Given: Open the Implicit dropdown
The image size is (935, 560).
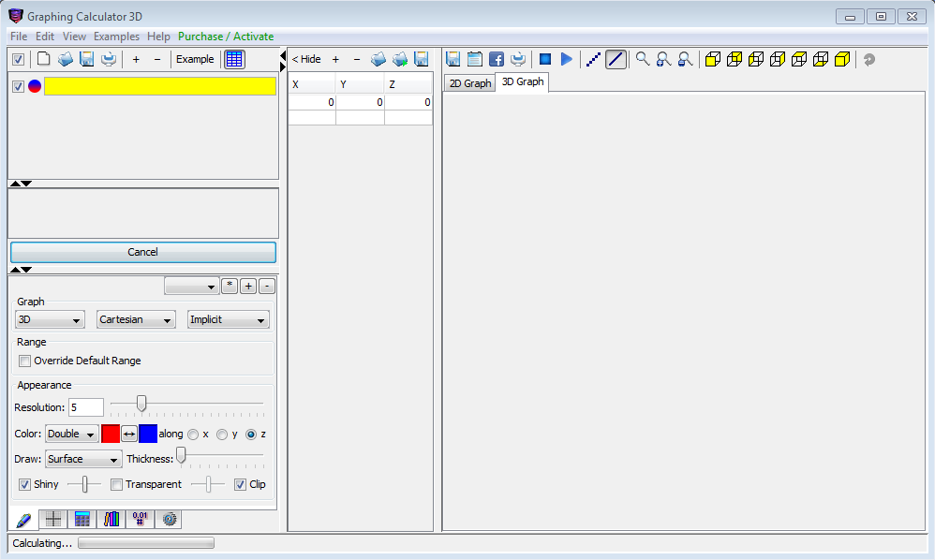Looking at the screenshot, I should pyautogui.click(x=228, y=319).
